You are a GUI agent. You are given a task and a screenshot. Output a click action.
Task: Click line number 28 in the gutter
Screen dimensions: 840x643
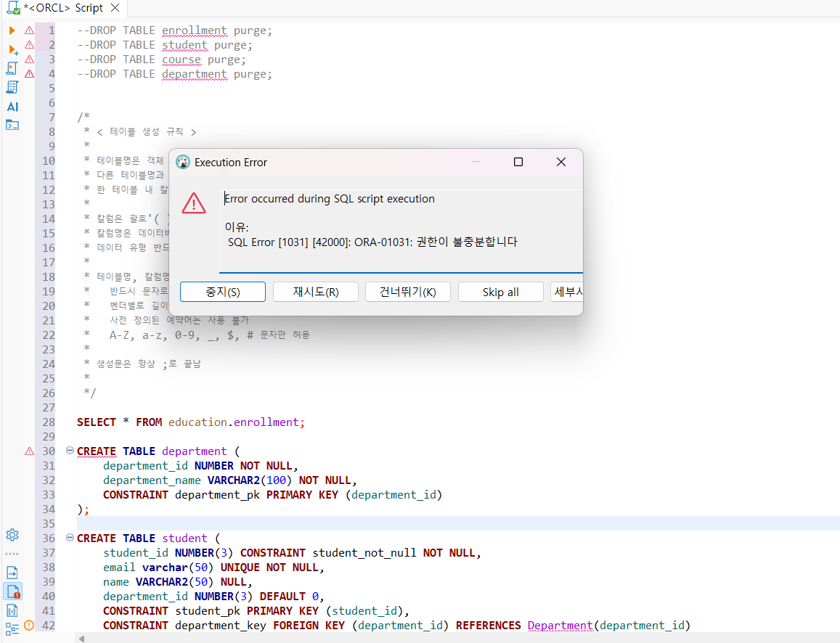tap(49, 422)
